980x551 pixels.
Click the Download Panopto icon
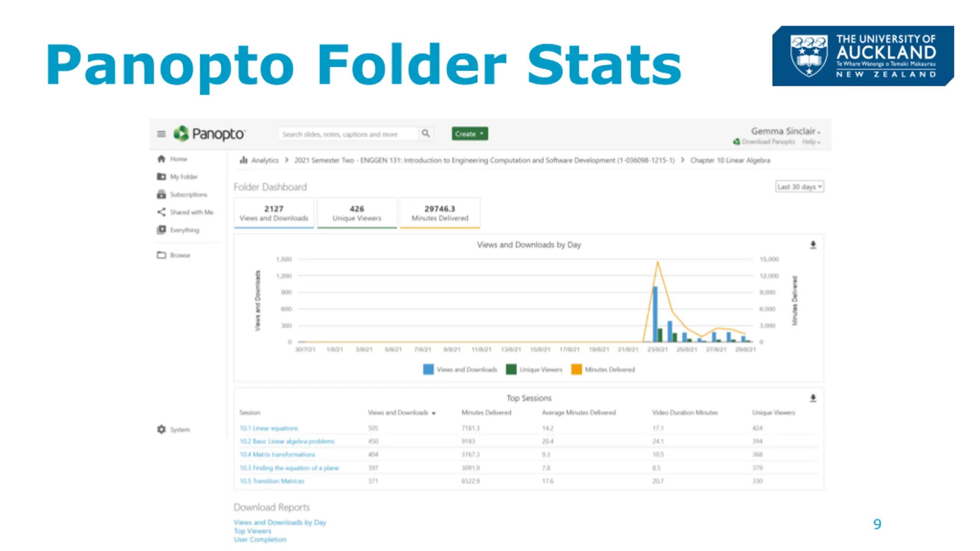coord(736,142)
